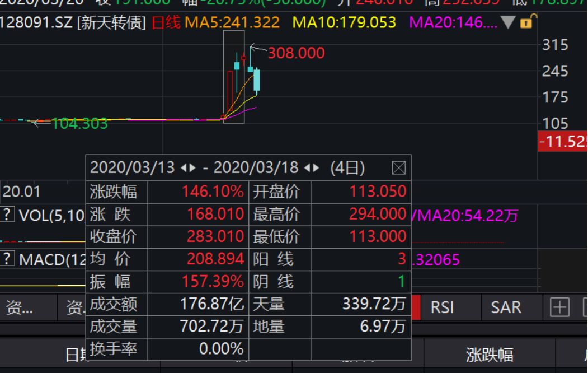Screen dimensions: 588x373
Task: Step the end date 2020/03/18 back
Action: 308,167
